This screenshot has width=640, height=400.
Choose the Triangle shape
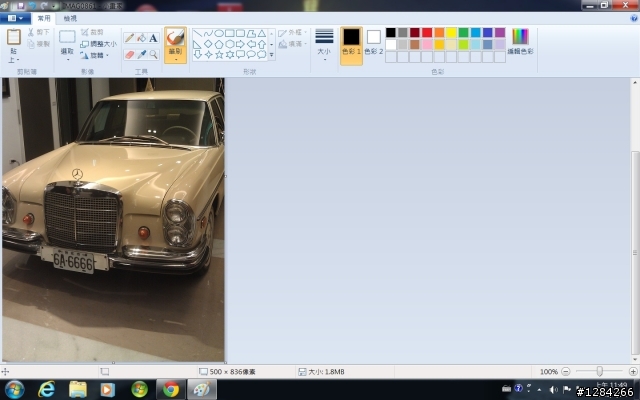point(262,33)
